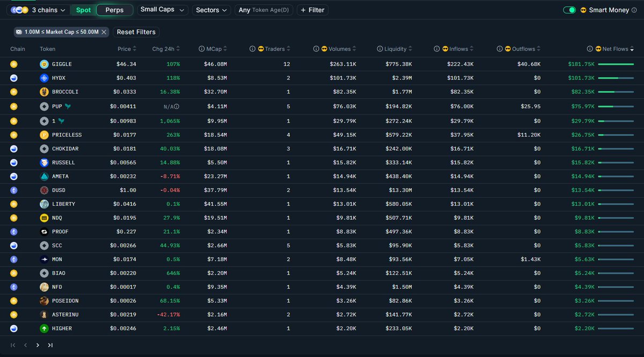Viewport: 644px width, 357px height.
Task: Jump to last page arrow
Action: 50,345
